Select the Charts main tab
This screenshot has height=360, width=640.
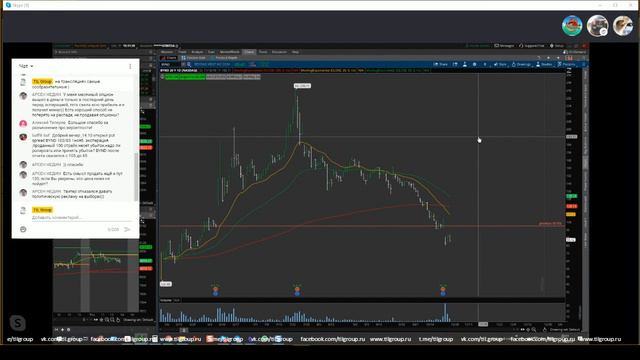[x=249, y=52]
